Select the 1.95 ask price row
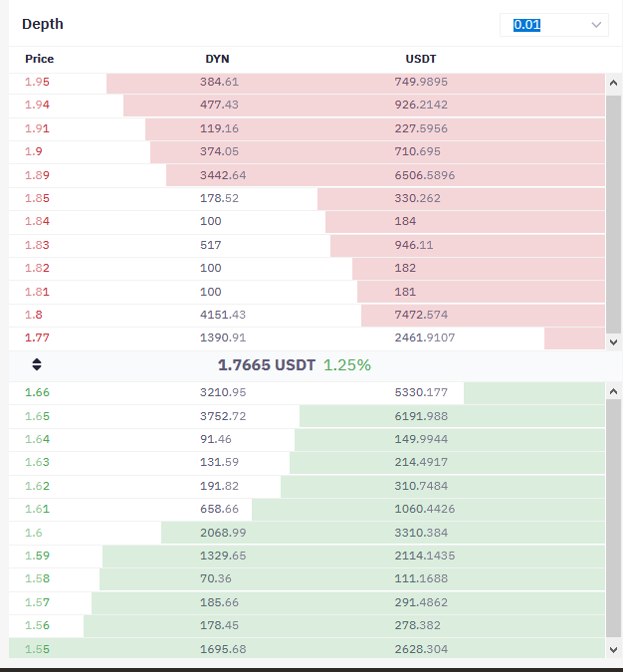Viewport: 623px width, 672px height. [307, 82]
